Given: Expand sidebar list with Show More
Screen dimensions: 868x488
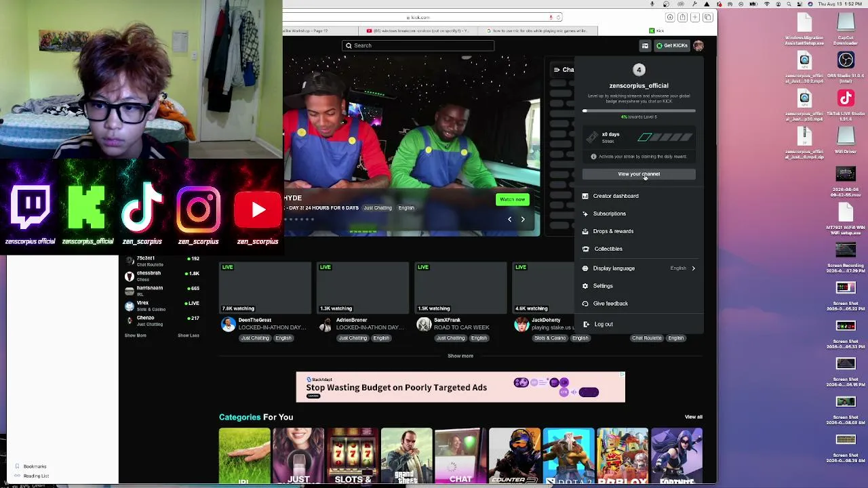Looking at the screenshot, I should tap(135, 335).
